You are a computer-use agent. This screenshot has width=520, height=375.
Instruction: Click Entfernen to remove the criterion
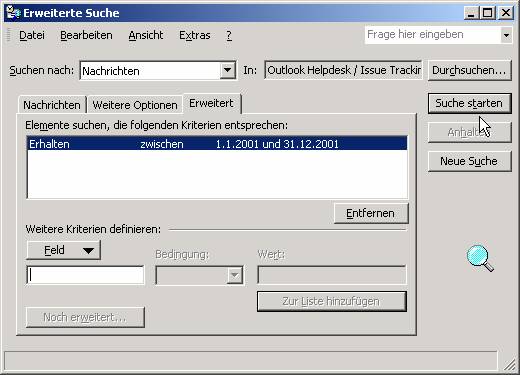click(x=370, y=213)
